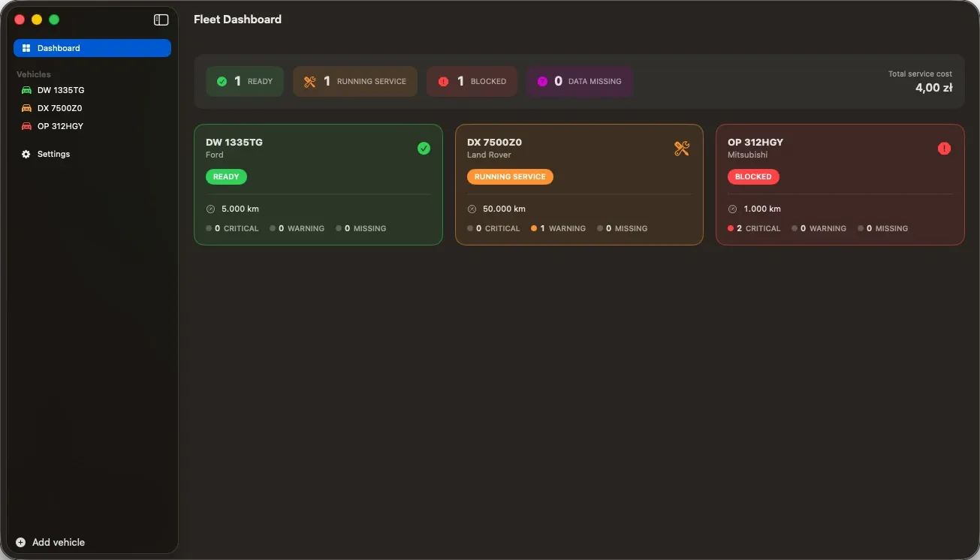Click the BLOCKED badge on Mitsubishi card
The image size is (980, 560).
pos(753,177)
